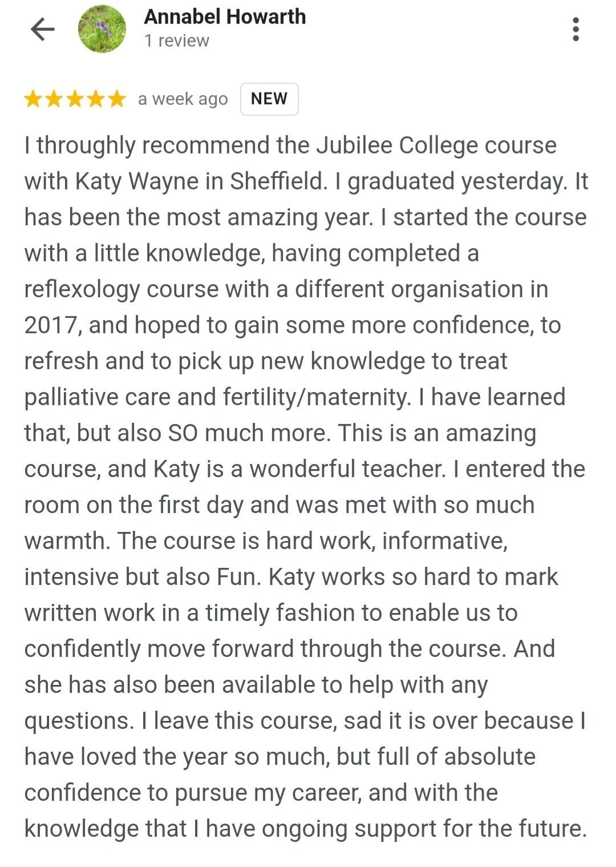The width and height of the screenshot is (616, 867).
Task: Click the third yellow star
Action: point(75,99)
